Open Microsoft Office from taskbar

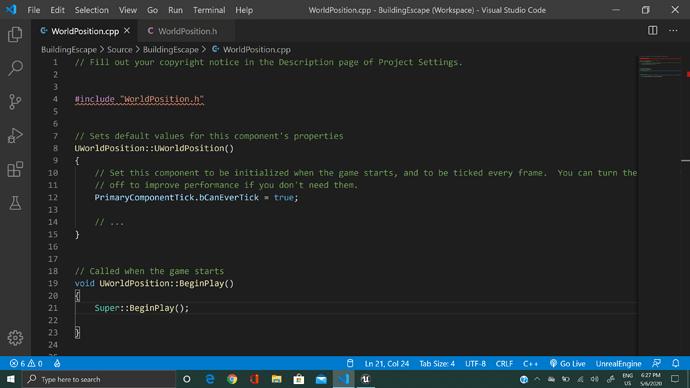point(254,379)
